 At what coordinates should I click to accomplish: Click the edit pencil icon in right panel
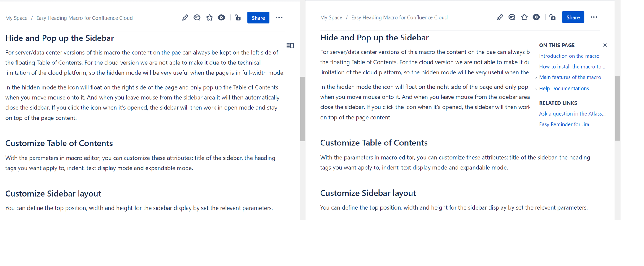click(x=500, y=17)
